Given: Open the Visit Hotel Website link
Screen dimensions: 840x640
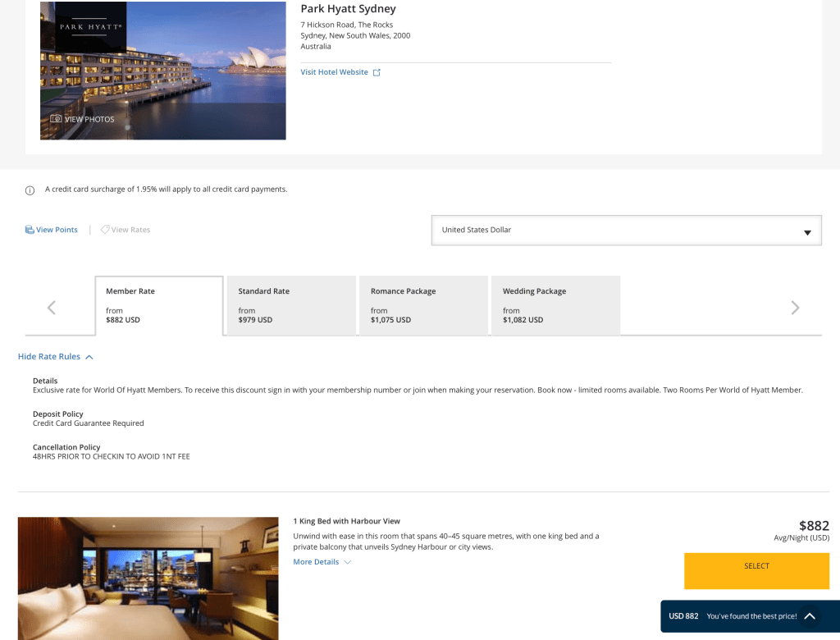Looking at the screenshot, I should tap(334, 72).
